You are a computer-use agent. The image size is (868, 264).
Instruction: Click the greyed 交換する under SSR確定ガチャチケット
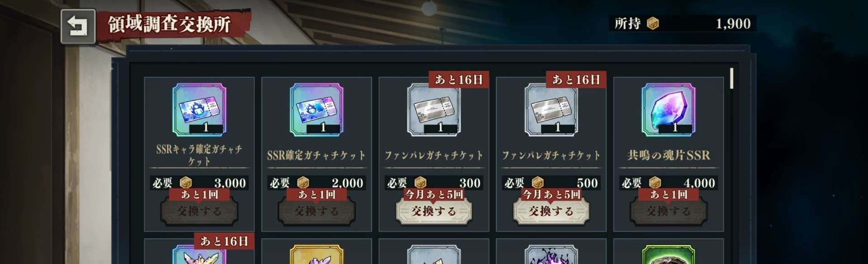coord(316,211)
